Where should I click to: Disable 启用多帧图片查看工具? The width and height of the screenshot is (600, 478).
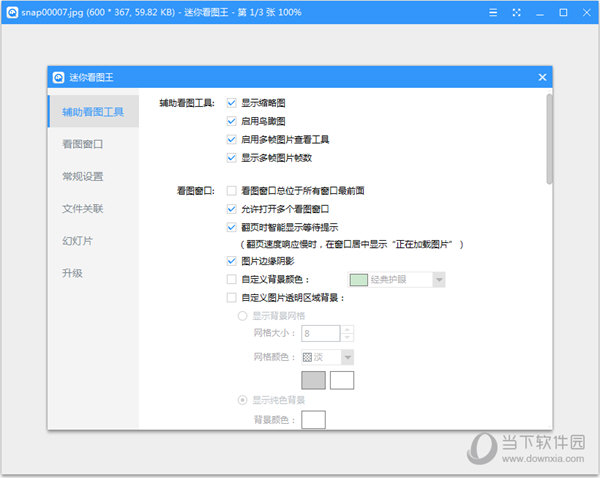coord(232,139)
